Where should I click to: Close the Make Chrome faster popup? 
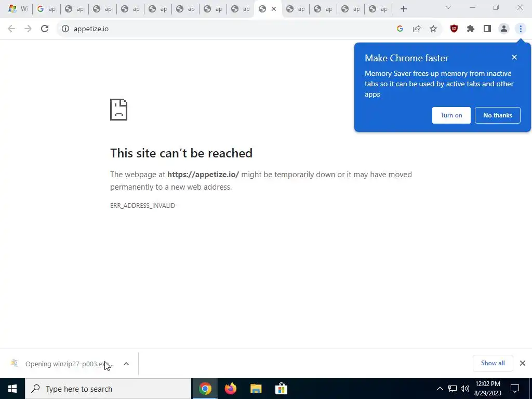(x=514, y=57)
